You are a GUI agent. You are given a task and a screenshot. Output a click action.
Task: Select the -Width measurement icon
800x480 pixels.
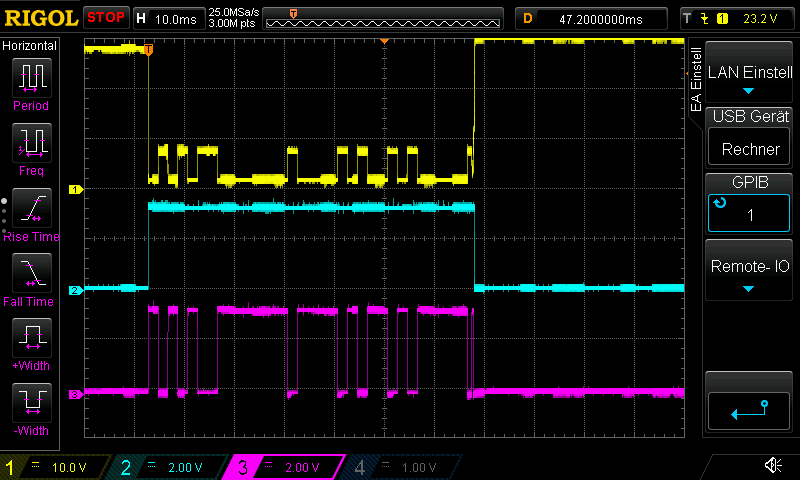32,402
